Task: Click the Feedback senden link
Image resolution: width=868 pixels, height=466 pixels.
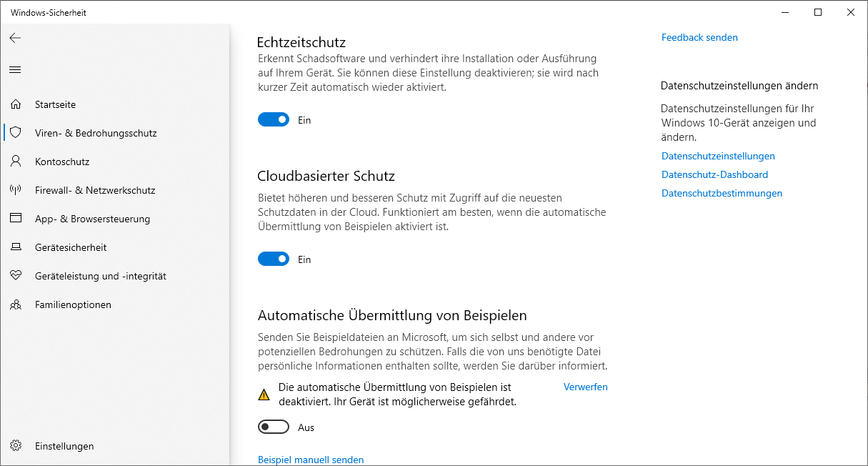Action: click(x=699, y=37)
